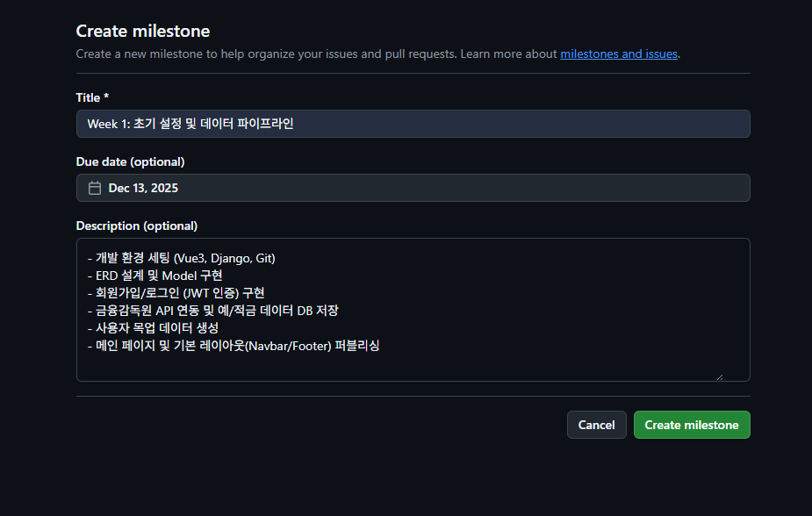Screen dimensions: 812x516
Task: Click the JWT 인증 line in description
Action: tap(176, 293)
